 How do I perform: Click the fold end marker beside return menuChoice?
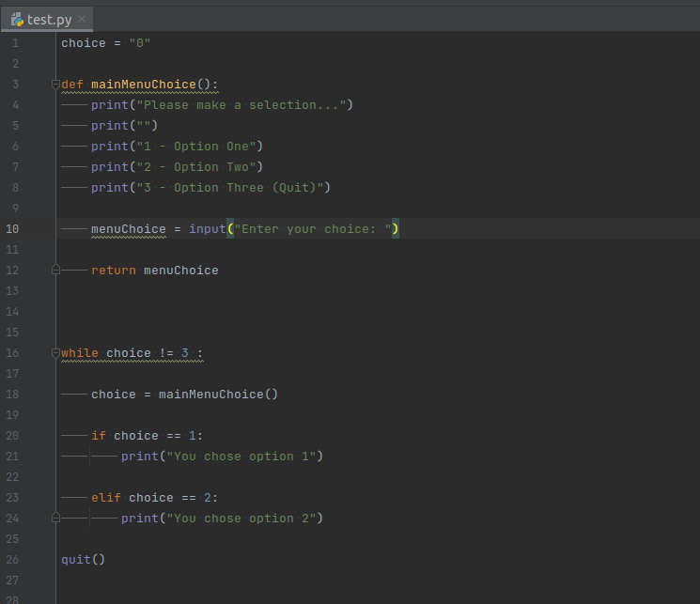click(56, 271)
